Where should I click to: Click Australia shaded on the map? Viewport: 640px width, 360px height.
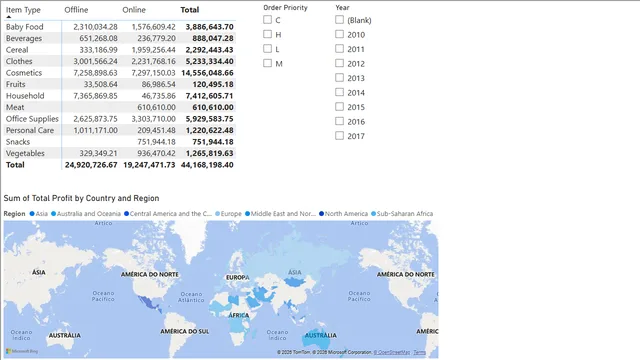pyautogui.click(x=317, y=338)
